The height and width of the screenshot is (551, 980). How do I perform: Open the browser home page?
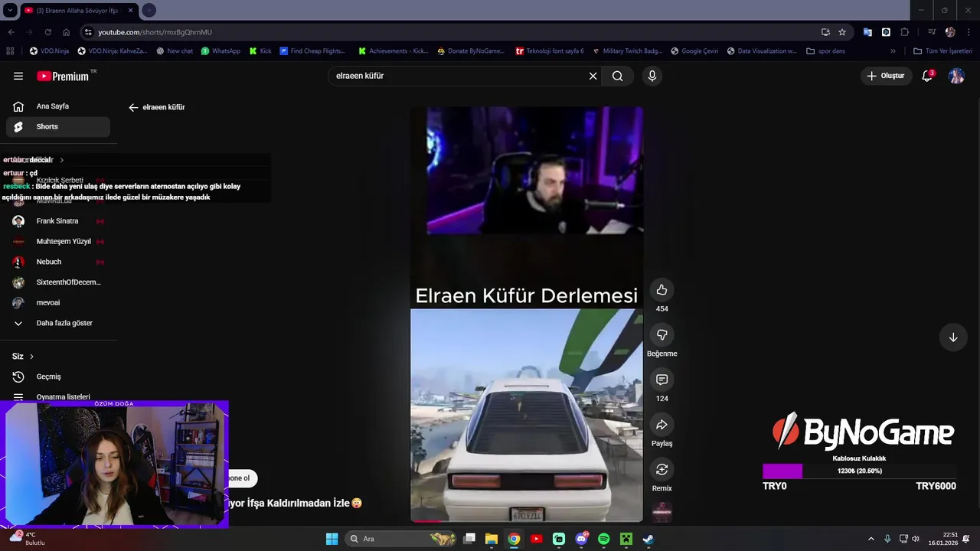click(x=66, y=32)
